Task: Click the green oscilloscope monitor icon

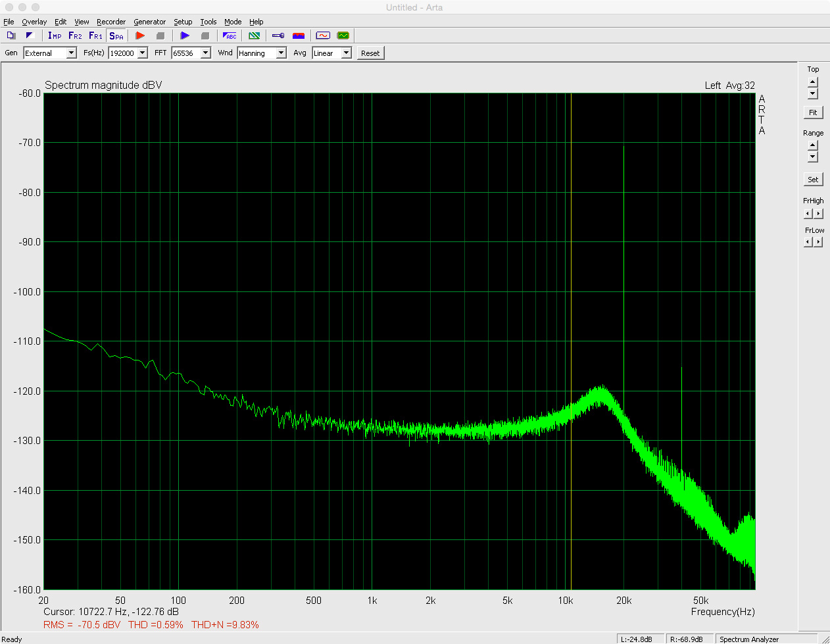Action: coord(343,36)
